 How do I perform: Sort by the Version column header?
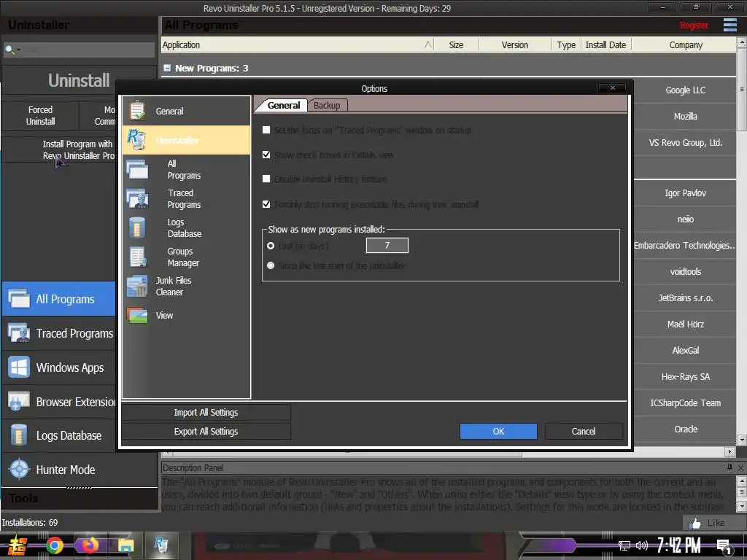514,44
